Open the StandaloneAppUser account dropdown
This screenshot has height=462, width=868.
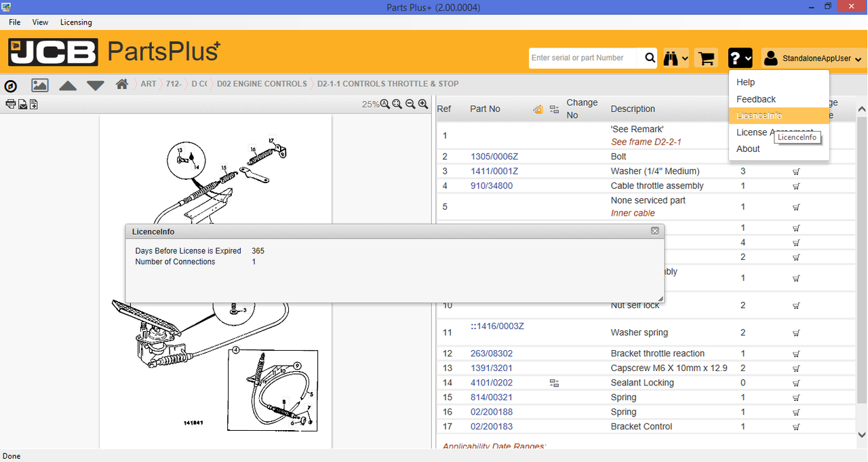pos(812,58)
